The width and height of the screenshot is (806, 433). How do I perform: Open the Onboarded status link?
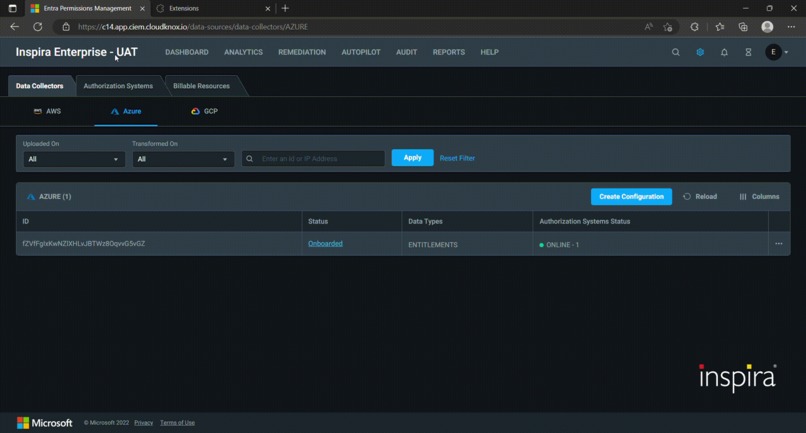tap(325, 244)
